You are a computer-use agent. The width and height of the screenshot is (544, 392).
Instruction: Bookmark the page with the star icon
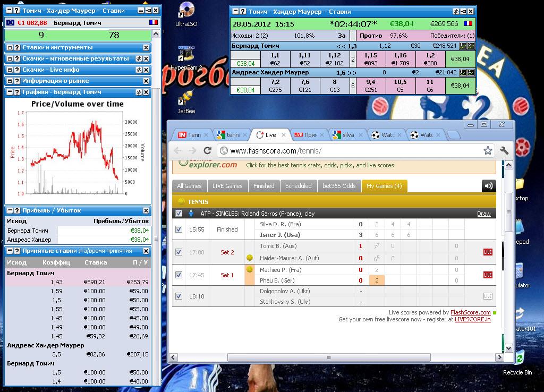click(488, 150)
